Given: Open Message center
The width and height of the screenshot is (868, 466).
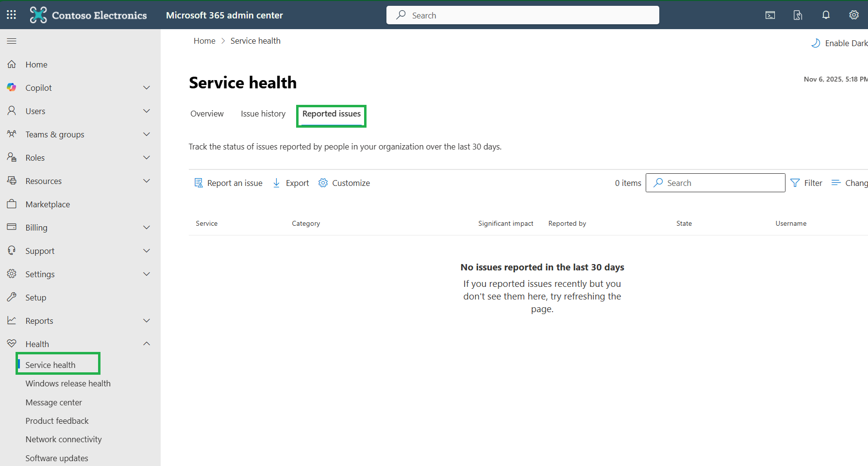Looking at the screenshot, I should tap(54, 402).
